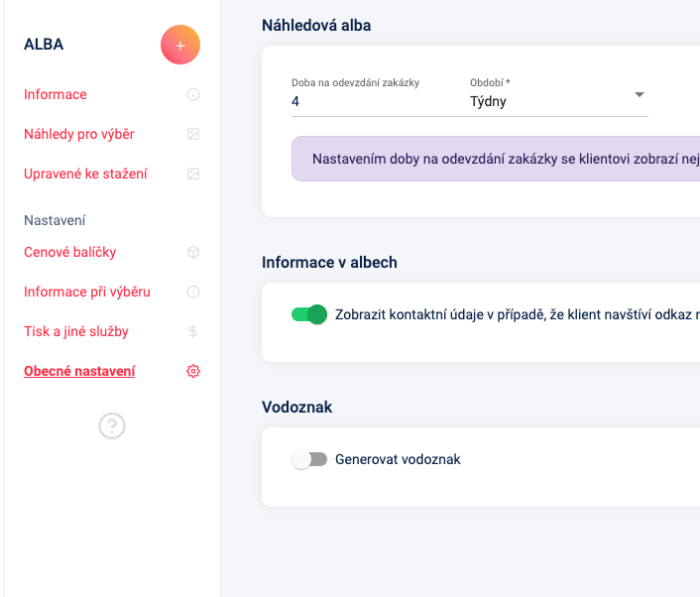
Task: Click the gear icon beside Obecné nastavení
Action: (193, 371)
